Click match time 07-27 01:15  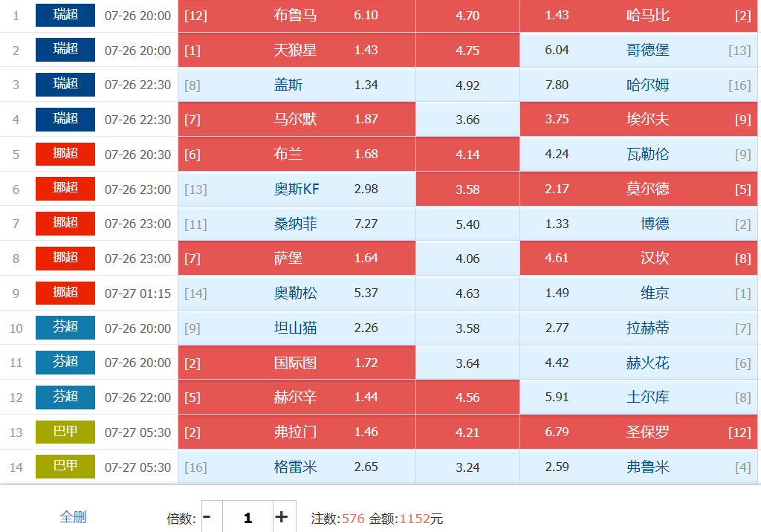click(x=137, y=293)
